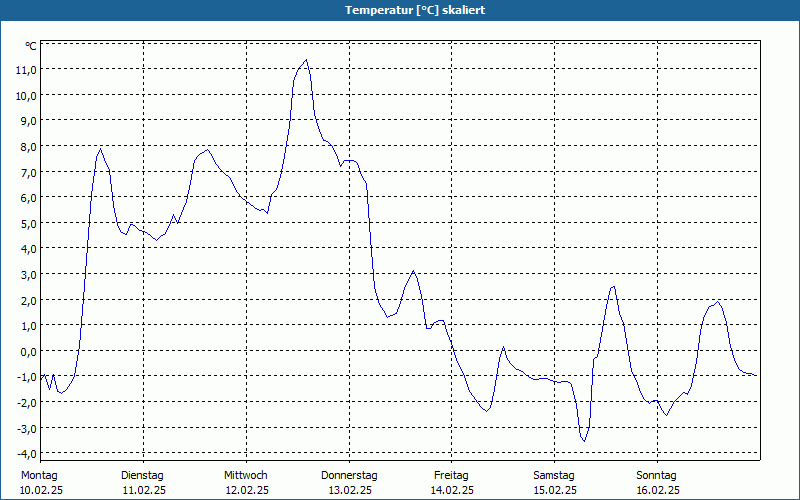Select the 2,0 axis value
The width and height of the screenshot is (800, 500).
pyautogui.click(x=28, y=300)
